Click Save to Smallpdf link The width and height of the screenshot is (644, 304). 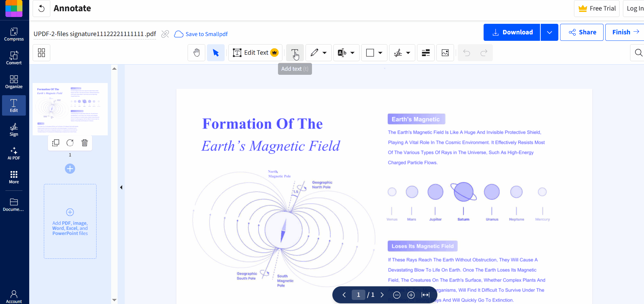tap(201, 34)
